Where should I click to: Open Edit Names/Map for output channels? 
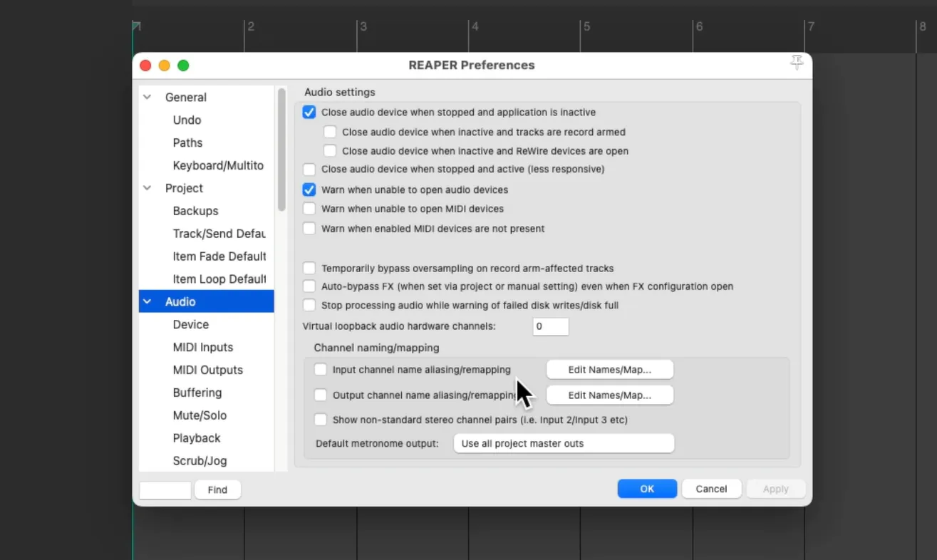point(610,395)
